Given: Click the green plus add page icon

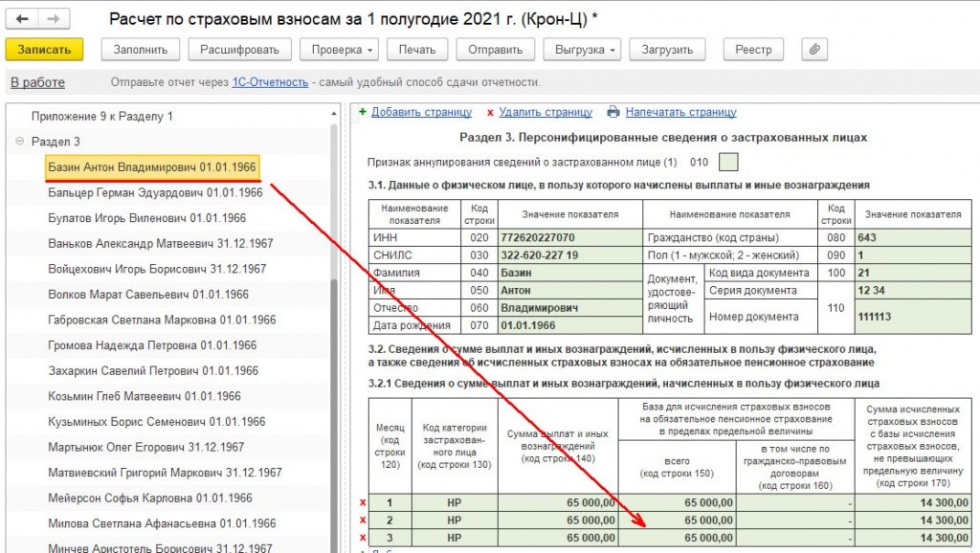Looking at the screenshot, I should pyautogui.click(x=363, y=112).
